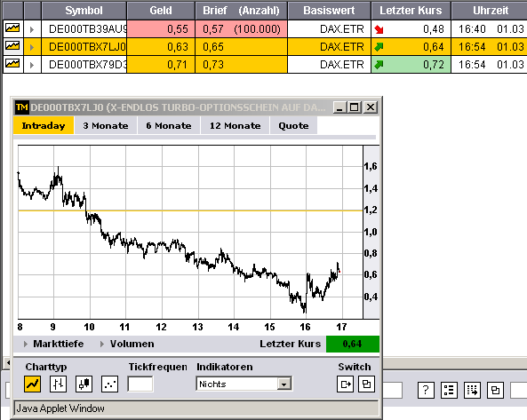Click the Geld value 0,71 cell
This screenshot has width=527, height=420.
click(161, 65)
